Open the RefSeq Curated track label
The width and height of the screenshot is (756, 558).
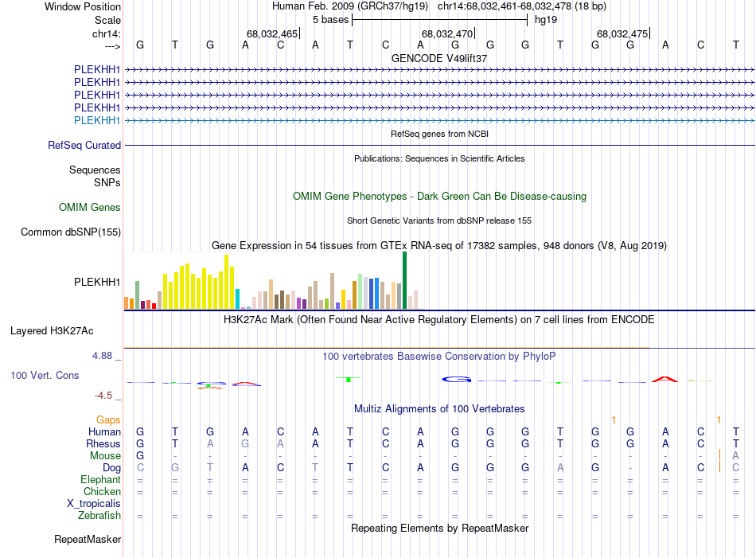tap(84, 145)
